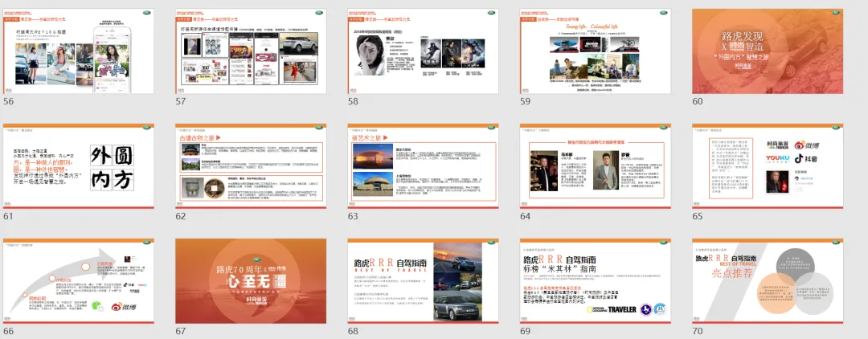Click slide number label 63

coord(353,216)
